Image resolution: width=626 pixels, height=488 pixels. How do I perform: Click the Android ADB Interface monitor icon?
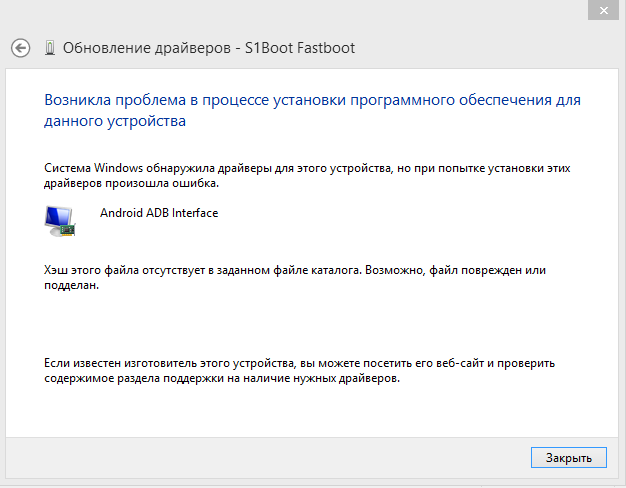[x=60, y=221]
